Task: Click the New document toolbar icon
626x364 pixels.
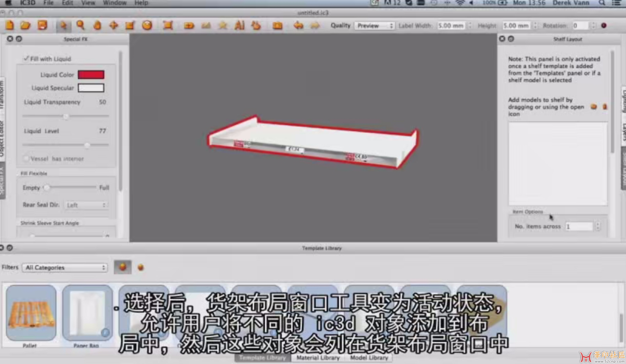Action: (x=10, y=26)
